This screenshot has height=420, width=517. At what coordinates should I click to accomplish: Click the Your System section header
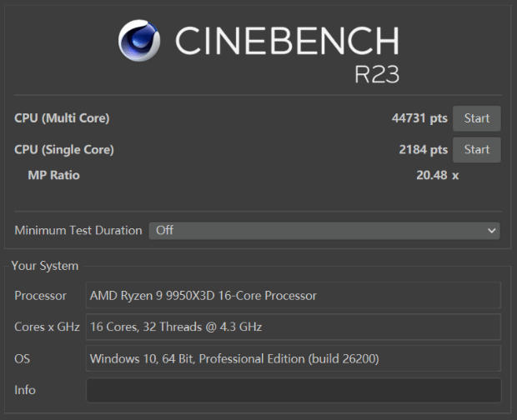point(45,266)
